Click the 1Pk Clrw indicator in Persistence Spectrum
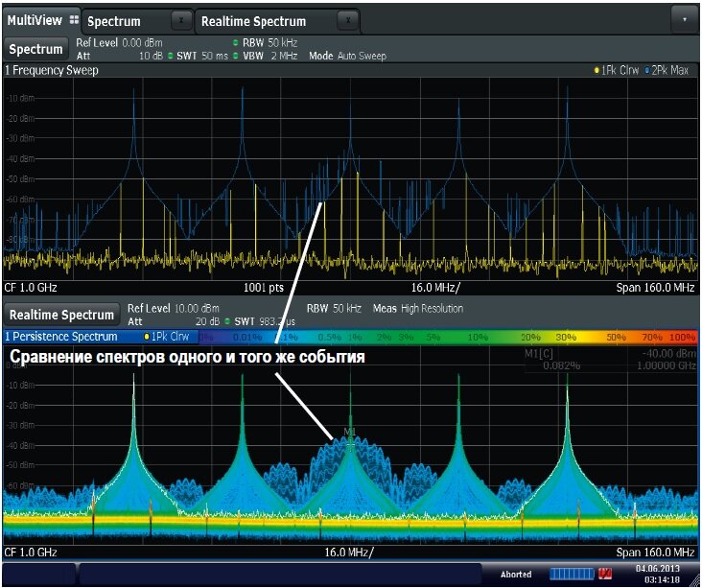The width and height of the screenshot is (702, 588). coord(167,337)
